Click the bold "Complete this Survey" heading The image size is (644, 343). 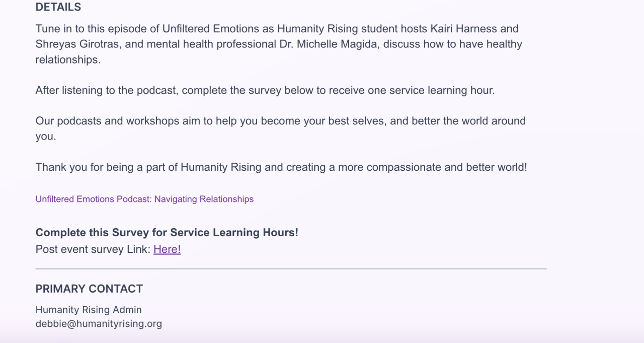167,232
